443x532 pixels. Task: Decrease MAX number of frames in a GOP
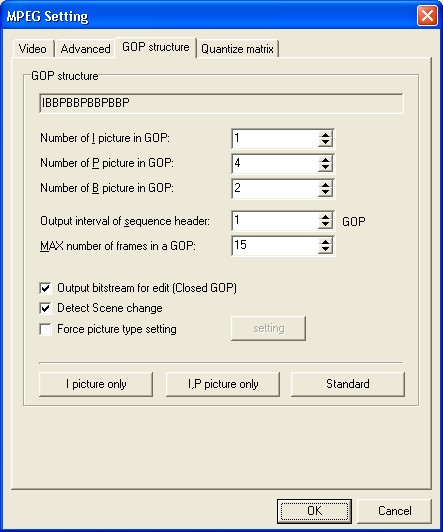point(325,249)
